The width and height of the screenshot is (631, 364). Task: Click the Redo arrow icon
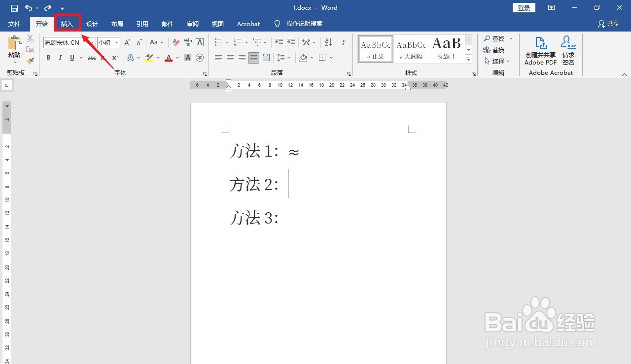coord(48,8)
